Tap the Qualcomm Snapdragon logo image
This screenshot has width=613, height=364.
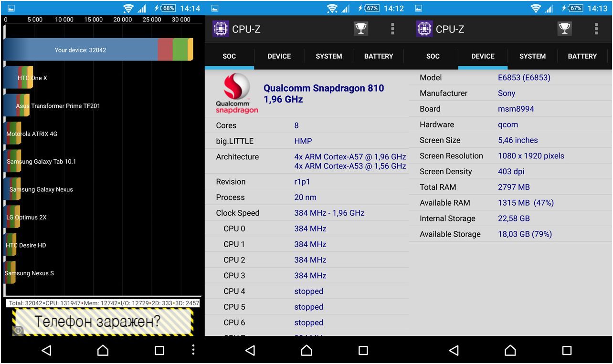pos(236,94)
